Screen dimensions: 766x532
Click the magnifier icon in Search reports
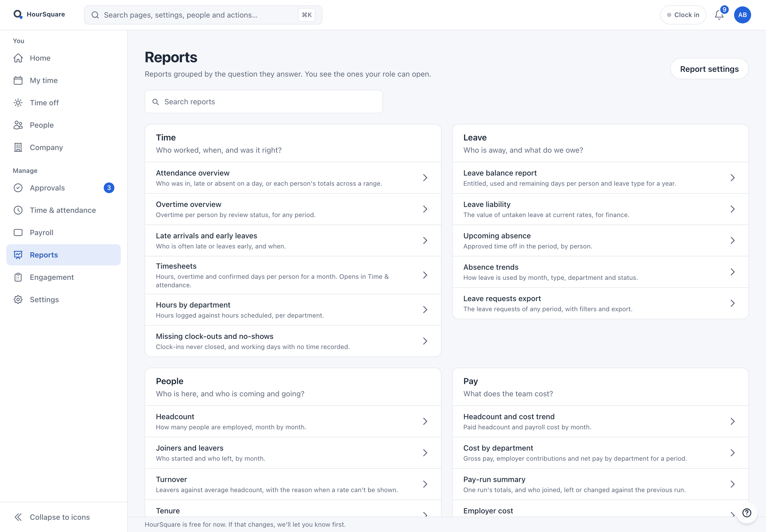[x=155, y=102]
